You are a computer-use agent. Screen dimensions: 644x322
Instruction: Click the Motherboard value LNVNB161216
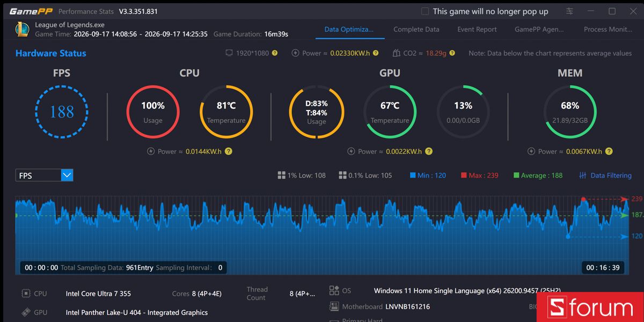pos(407,307)
